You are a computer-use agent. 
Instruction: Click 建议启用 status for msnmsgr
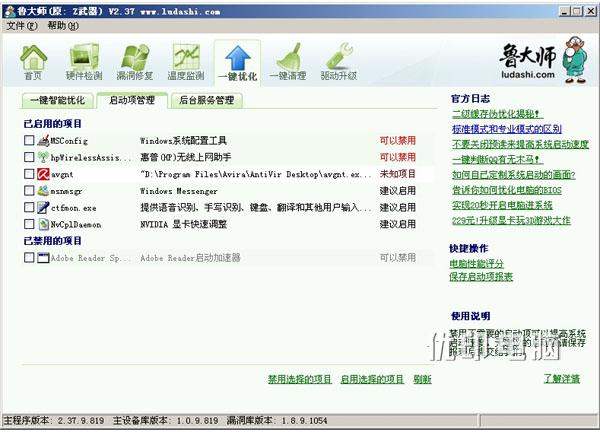[398, 191]
